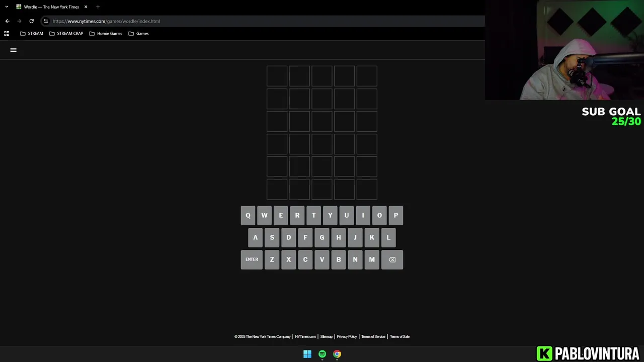Tap the N key on Wordle keyboard
The width and height of the screenshot is (644, 362).
355,259
